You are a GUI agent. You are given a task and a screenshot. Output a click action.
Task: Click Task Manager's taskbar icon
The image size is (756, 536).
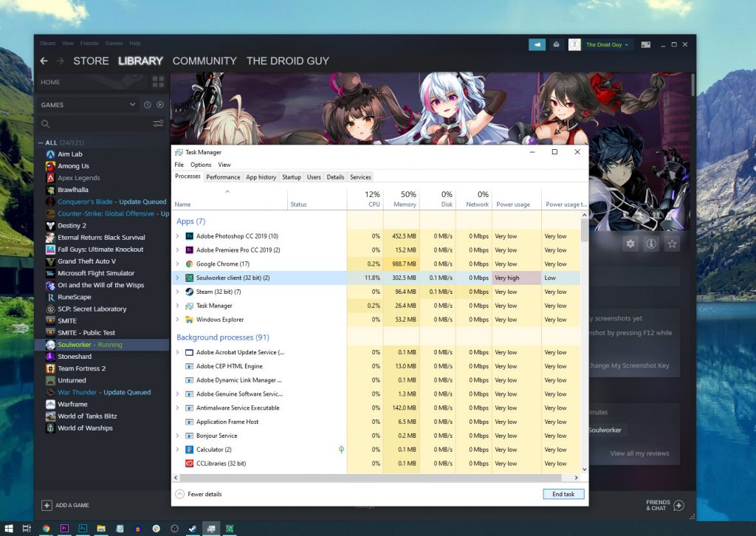point(210,529)
